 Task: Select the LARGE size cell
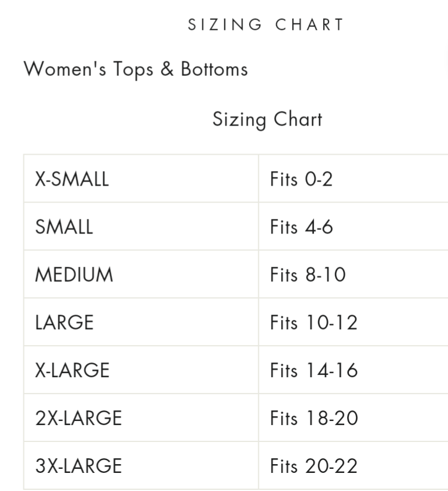point(64,322)
